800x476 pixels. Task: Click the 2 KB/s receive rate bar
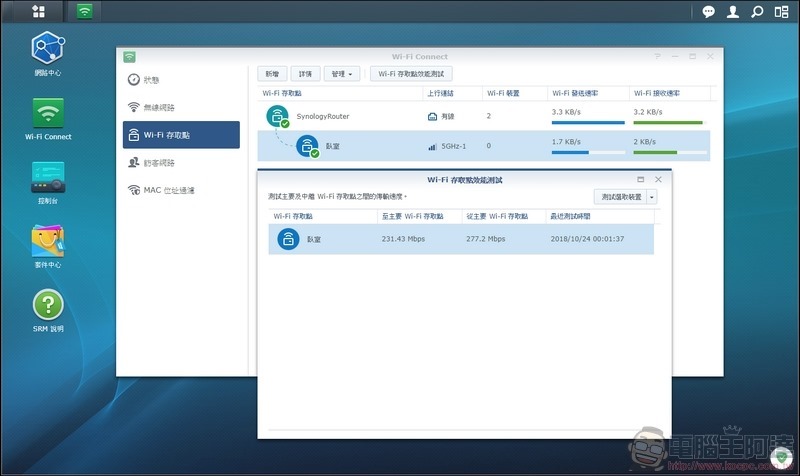670,152
